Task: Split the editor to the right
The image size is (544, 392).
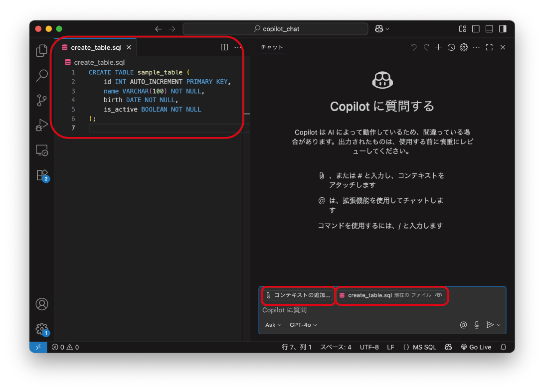Action: [x=224, y=47]
